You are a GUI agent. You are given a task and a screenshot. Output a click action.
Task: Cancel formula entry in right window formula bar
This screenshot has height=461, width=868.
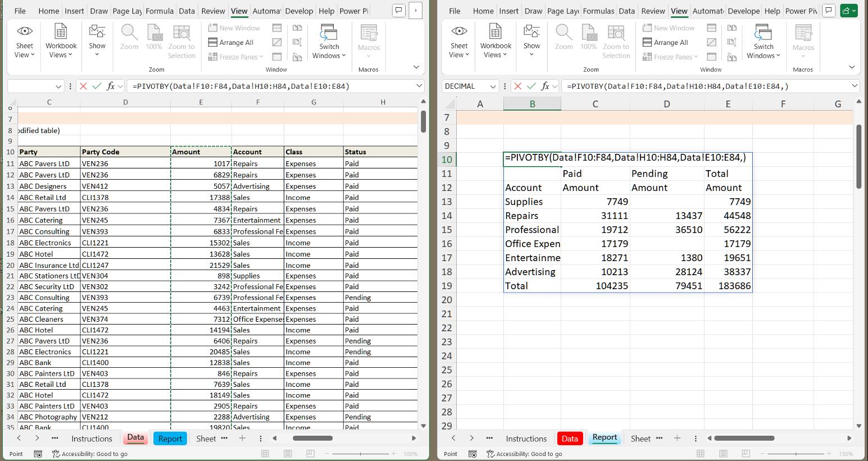517,86
